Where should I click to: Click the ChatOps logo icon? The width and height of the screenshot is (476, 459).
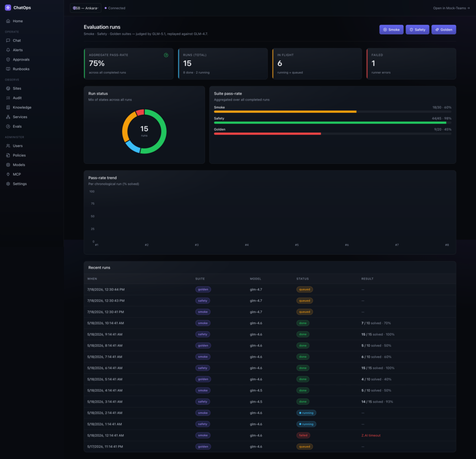[8, 8]
